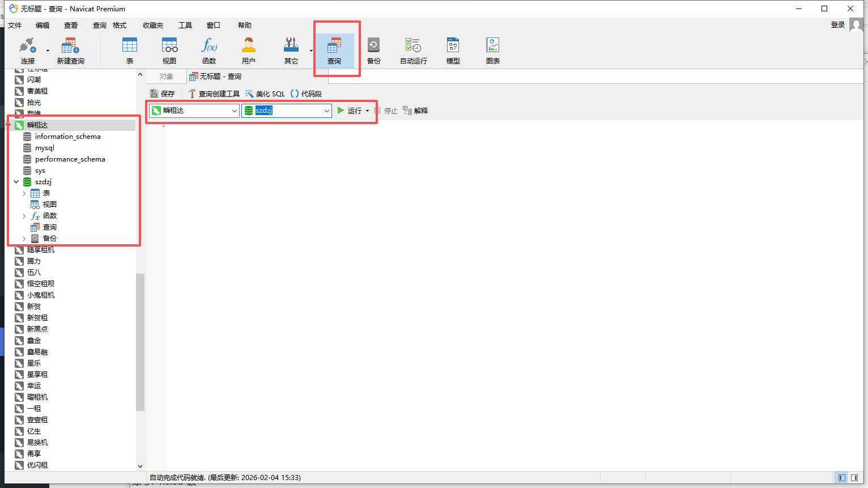Click the 运行 run button
868x488 pixels.
coord(350,111)
